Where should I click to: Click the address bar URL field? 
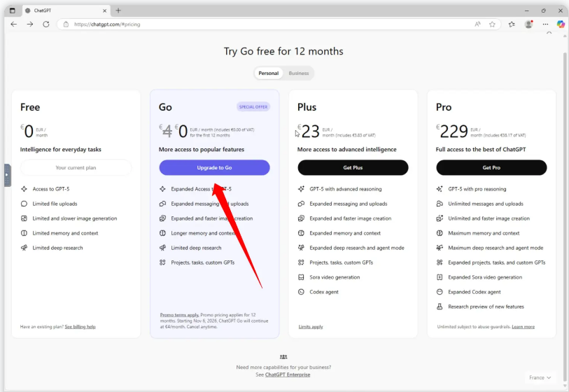266,24
